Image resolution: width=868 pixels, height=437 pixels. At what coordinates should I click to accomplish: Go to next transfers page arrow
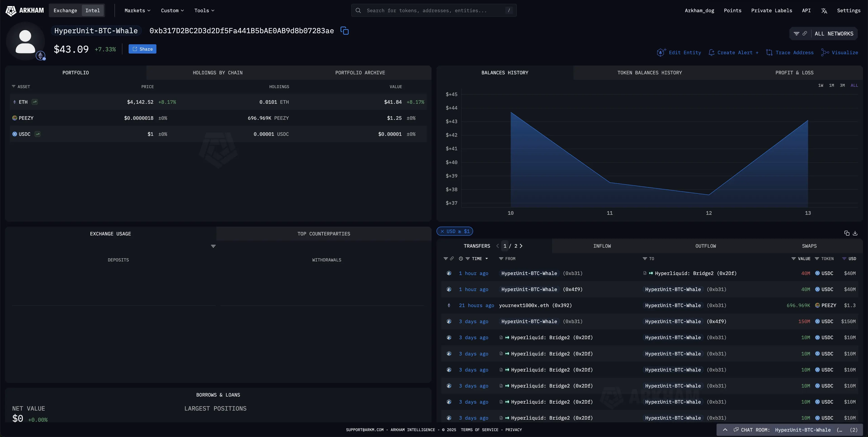[x=521, y=246]
